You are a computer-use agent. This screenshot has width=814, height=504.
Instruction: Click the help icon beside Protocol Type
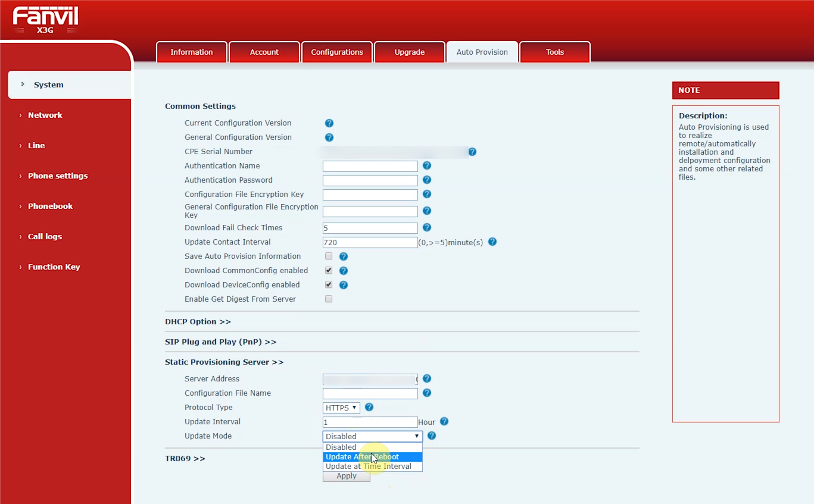click(x=369, y=407)
